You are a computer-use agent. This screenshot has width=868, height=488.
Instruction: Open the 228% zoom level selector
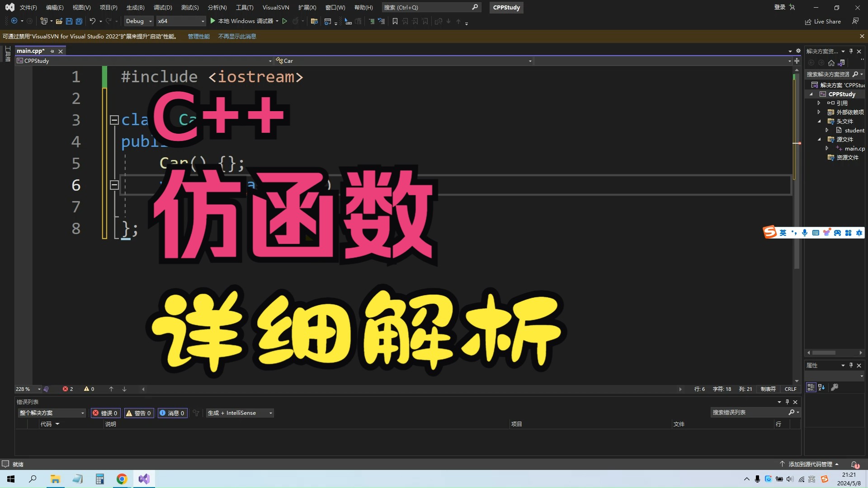coord(27,389)
